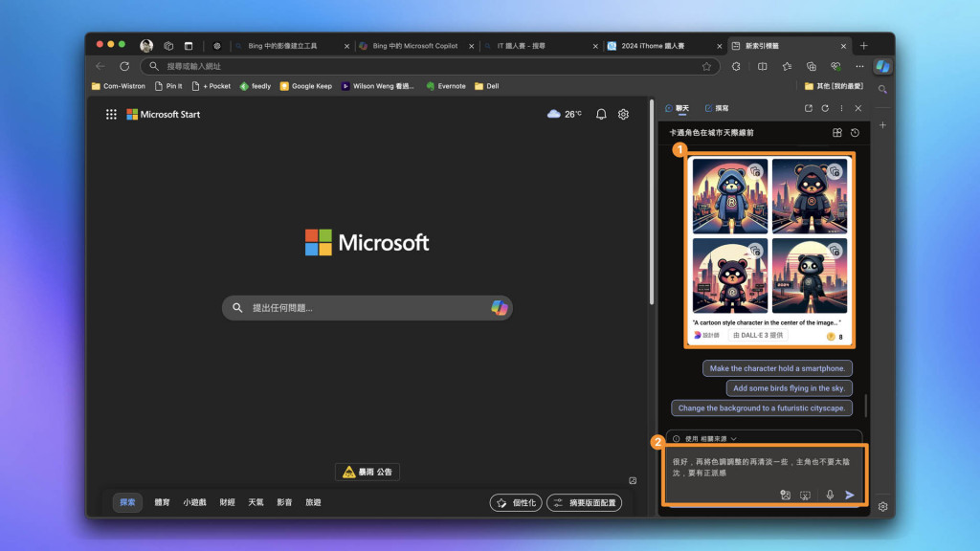
Task: Open edit background icon on page
Action: click(633, 480)
